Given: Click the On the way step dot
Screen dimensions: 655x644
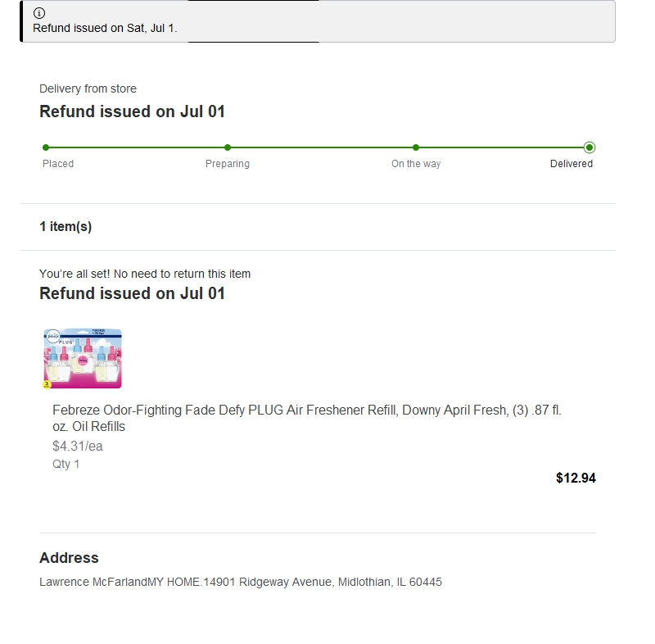Looking at the screenshot, I should coord(416,147).
